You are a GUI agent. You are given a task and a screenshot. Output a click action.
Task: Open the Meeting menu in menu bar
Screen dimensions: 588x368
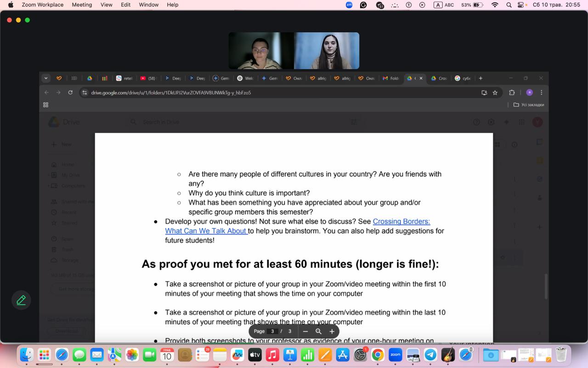click(x=82, y=5)
